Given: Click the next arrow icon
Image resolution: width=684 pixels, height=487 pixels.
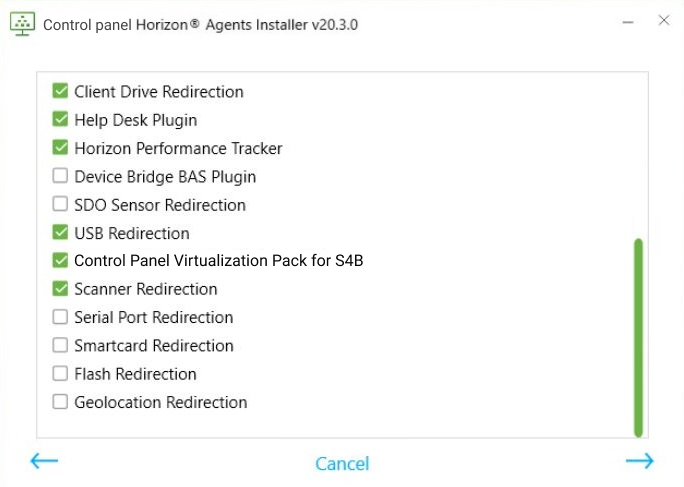Looking at the screenshot, I should coord(639,461).
